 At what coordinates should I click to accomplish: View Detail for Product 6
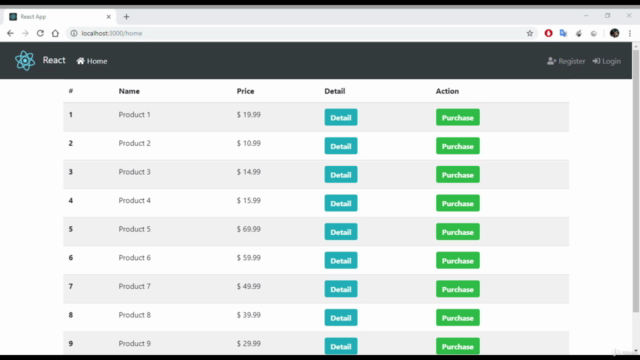[x=341, y=260]
